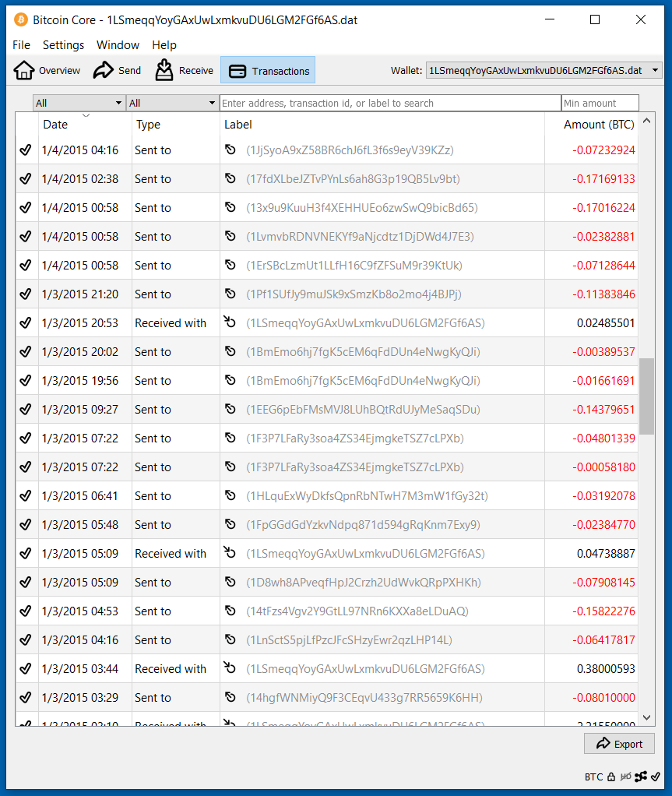Screen dimensions: 672x796
Task: Click the crossed-out HD wallet icon
Action: (626, 777)
